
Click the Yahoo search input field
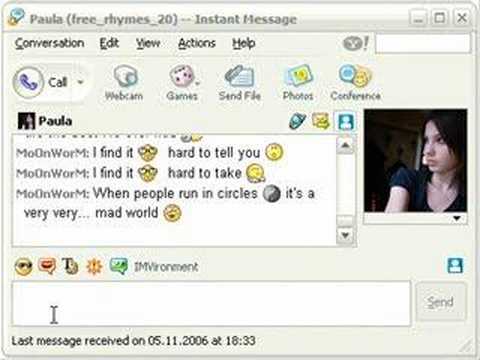click(423, 43)
